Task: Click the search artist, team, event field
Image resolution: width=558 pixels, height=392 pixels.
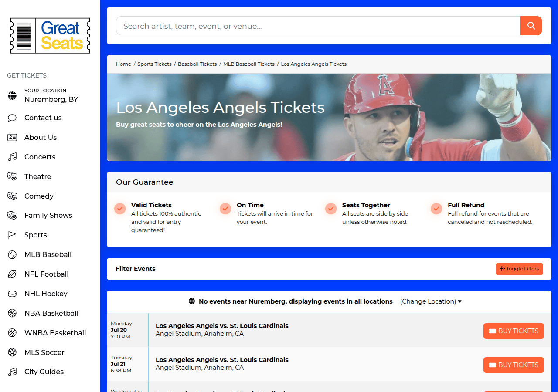Action: pyautogui.click(x=318, y=26)
